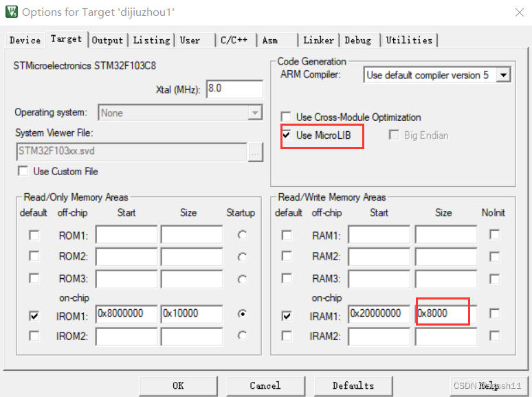Switch to the Device tab
This screenshot has width=532, height=397.
25,41
